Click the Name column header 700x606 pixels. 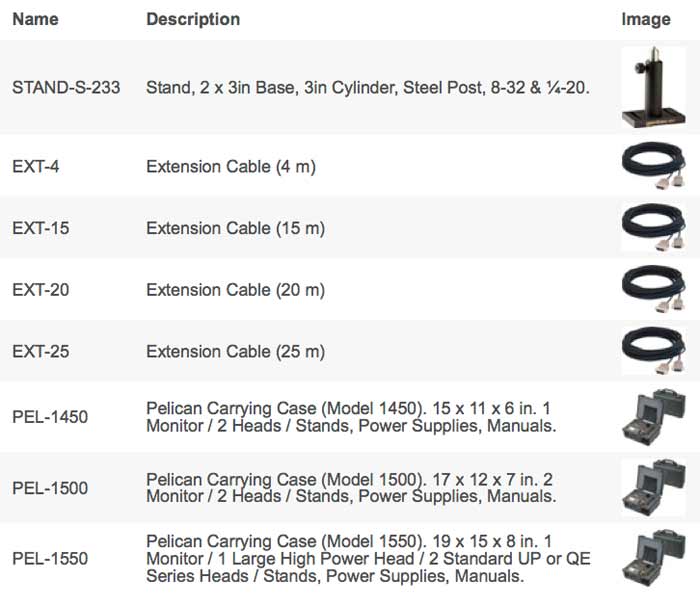point(35,19)
